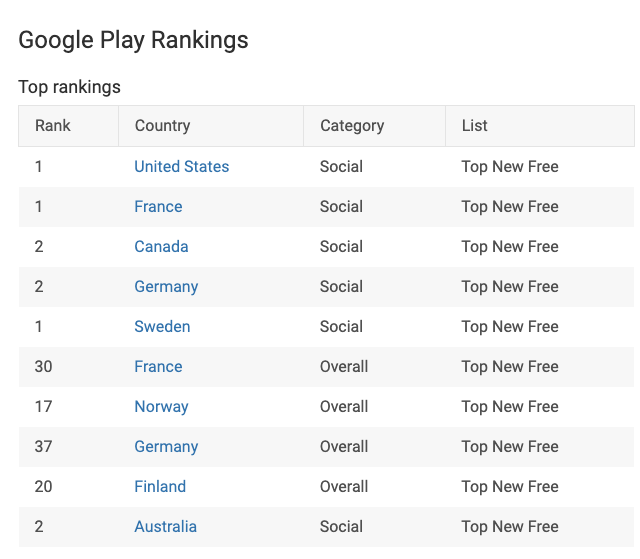This screenshot has height=559, width=640.
Task: Click the Germany link with rank 2
Action: tap(166, 287)
